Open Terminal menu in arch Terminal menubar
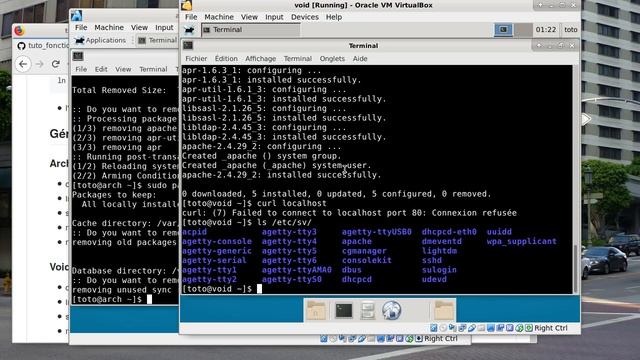The height and width of the screenshot is (360, 640). pyautogui.click(x=153, y=69)
